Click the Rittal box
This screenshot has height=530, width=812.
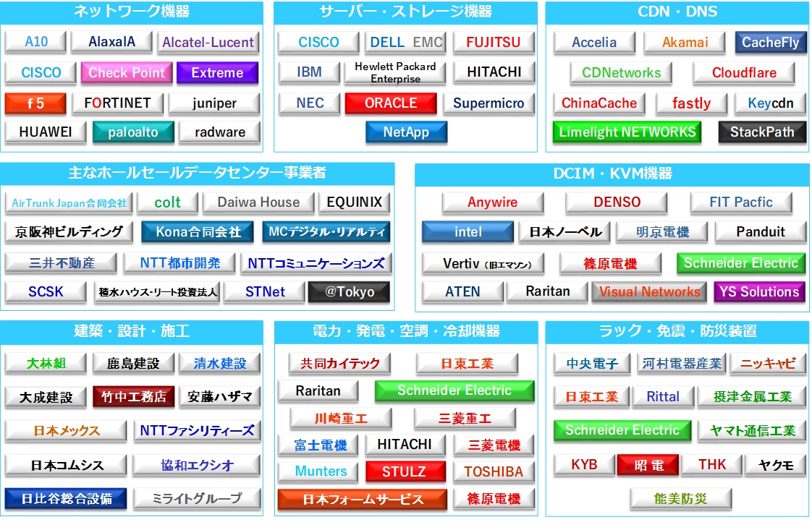point(663,397)
